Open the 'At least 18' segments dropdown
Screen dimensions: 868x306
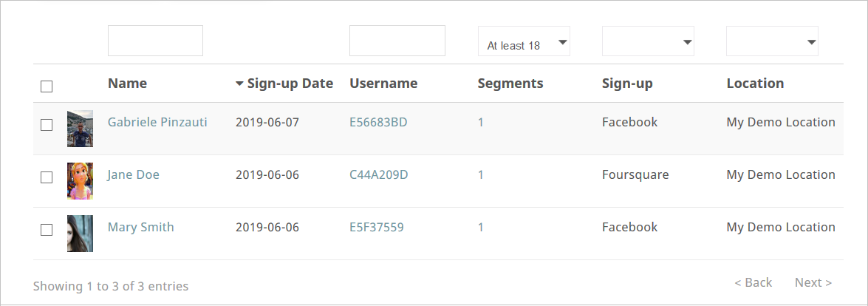click(x=524, y=41)
